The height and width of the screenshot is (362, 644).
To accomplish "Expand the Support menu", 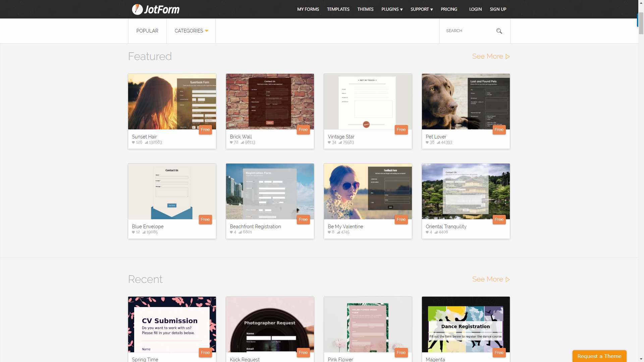I will pos(422,9).
